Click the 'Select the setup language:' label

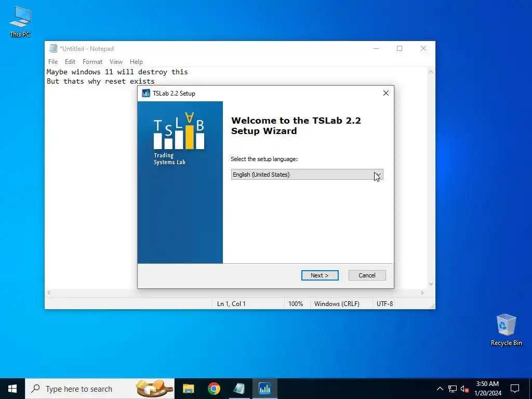[x=264, y=159]
